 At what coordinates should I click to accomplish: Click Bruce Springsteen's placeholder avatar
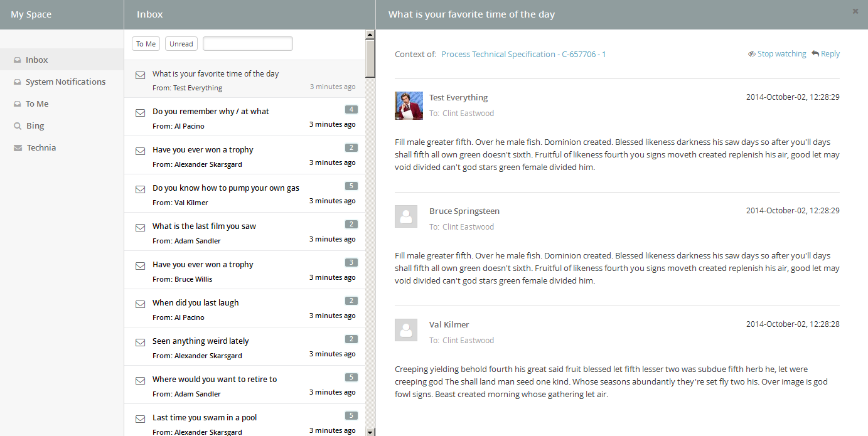(x=405, y=216)
